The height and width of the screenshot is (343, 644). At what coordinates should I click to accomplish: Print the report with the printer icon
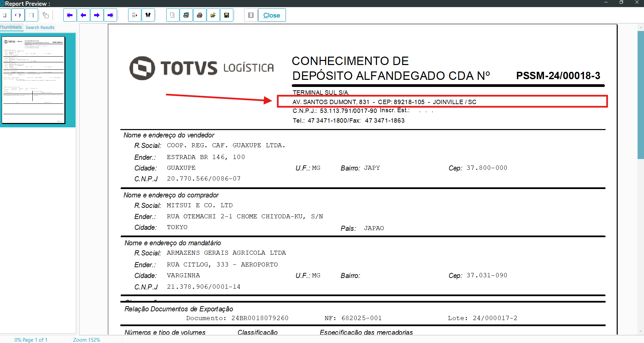point(200,15)
